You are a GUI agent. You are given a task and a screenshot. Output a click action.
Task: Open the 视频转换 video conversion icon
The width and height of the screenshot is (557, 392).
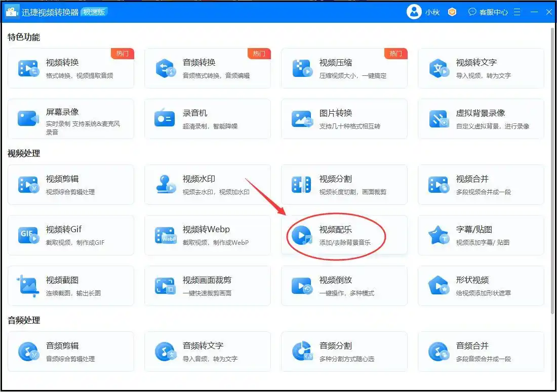[x=28, y=68]
